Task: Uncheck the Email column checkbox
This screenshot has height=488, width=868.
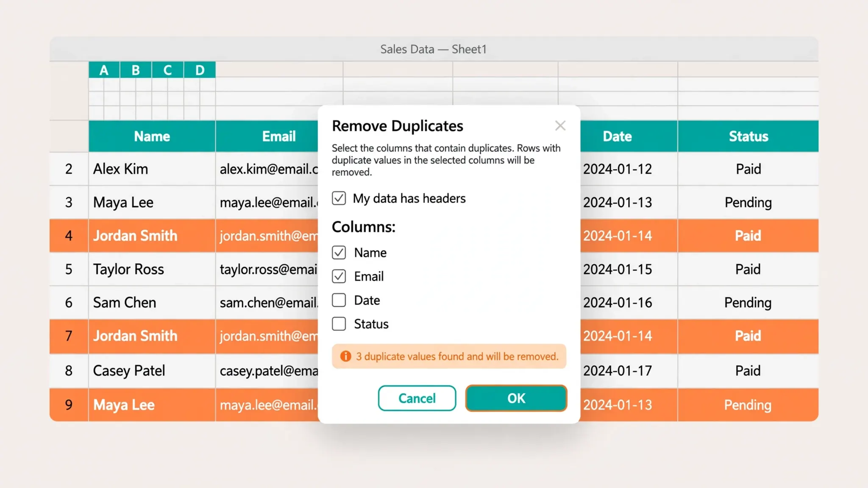Action: coord(339,276)
